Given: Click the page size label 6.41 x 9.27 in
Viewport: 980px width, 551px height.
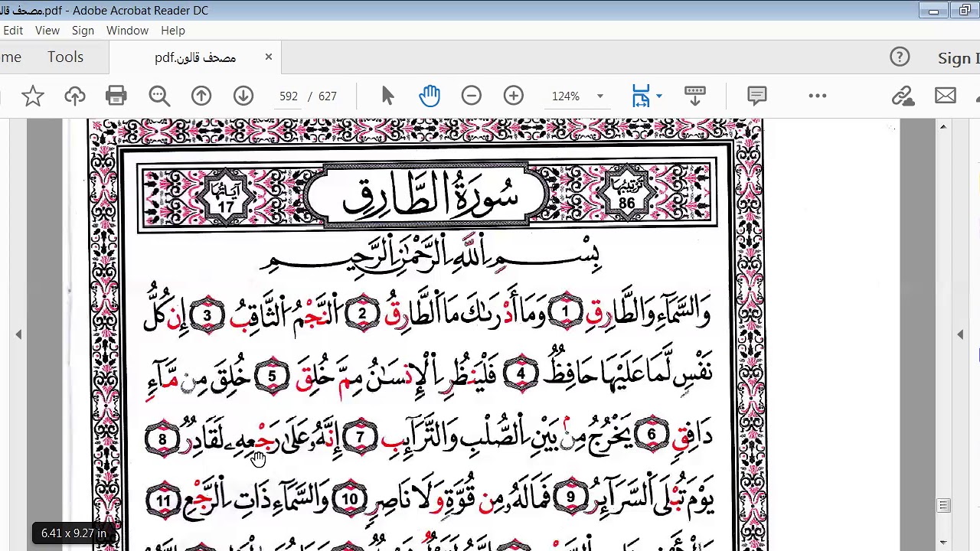Looking at the screenshot, I should coord(73,533).
